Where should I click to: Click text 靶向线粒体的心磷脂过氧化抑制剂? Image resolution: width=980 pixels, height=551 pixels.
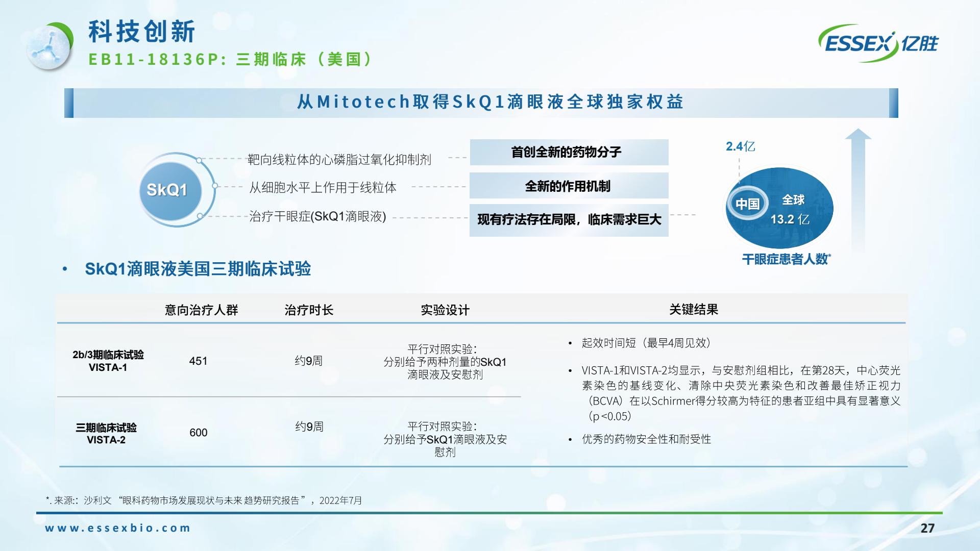tap(339, 160)
